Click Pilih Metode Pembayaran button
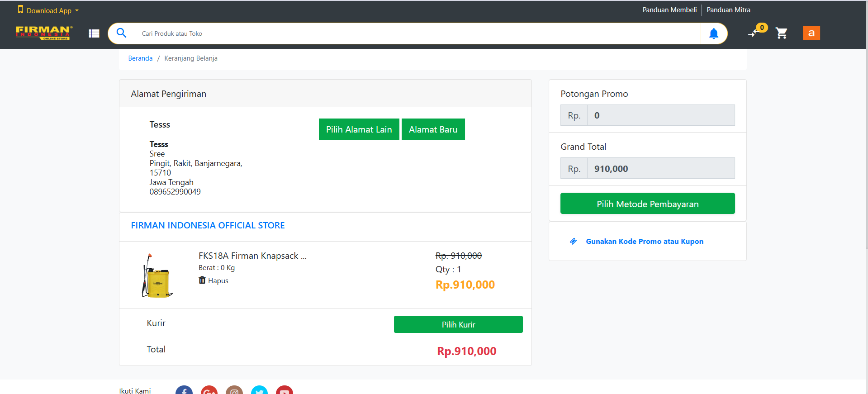Viewport: 868px width, 394px height. pyautogui.click(x=647, y=204)
